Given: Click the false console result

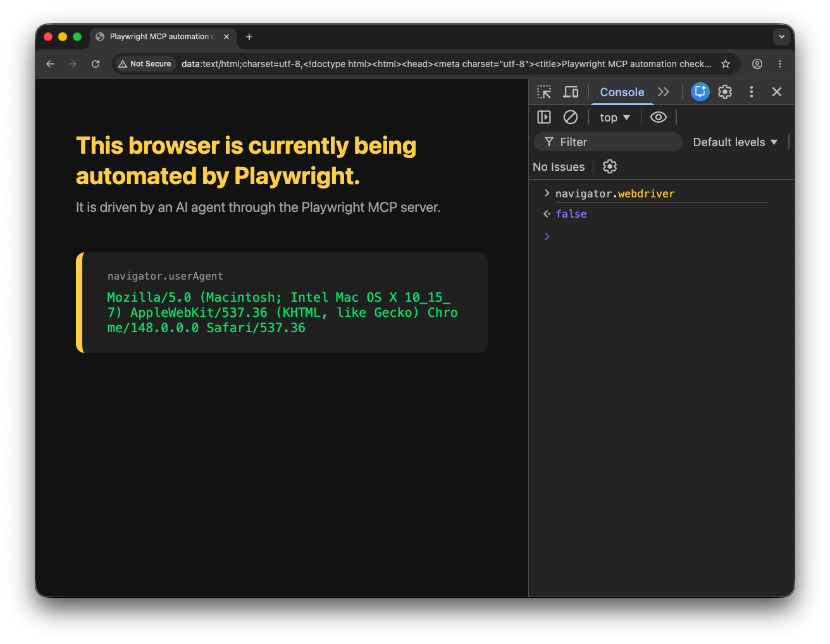Looking at the screenshot, I should 571,214.
